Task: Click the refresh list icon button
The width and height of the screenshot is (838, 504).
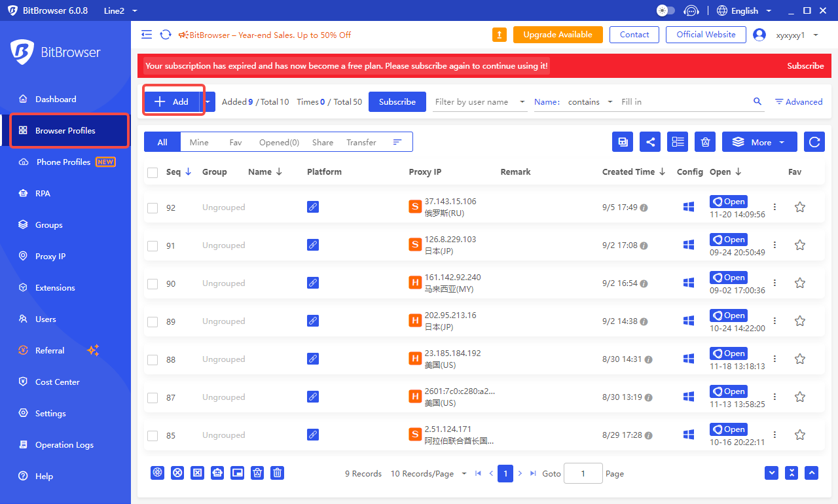Action: [814, 142]
